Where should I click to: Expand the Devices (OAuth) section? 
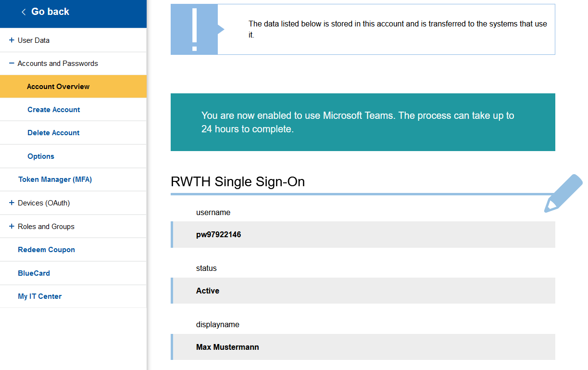(x=12, y=203)
